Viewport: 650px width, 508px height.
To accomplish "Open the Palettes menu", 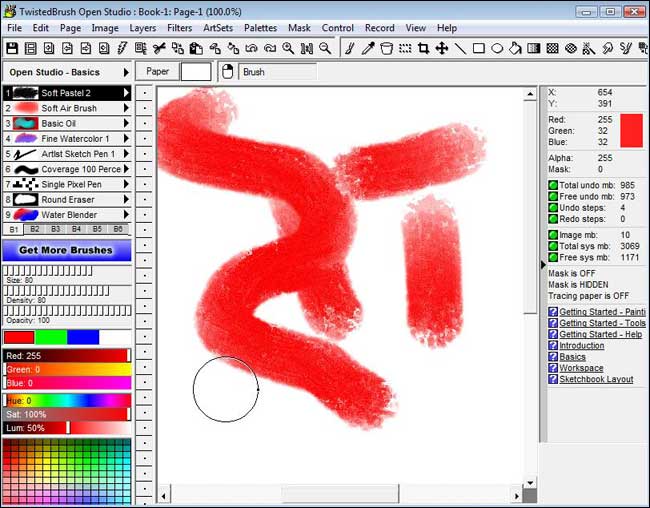I will pos(260,28).
